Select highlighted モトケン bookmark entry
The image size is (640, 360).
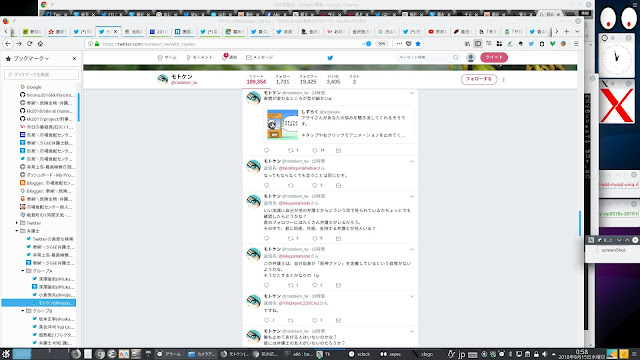coord(38,303)
